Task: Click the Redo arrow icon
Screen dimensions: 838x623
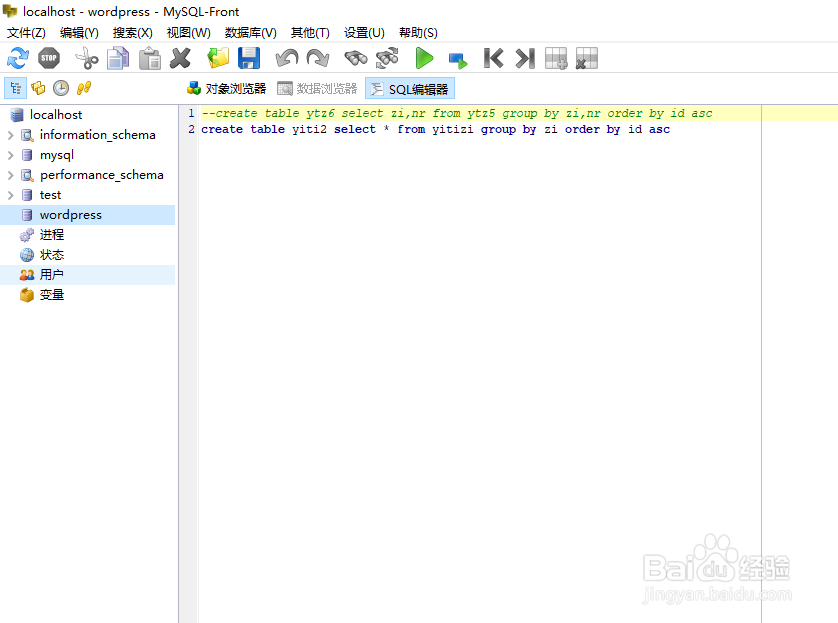Action: 318,58
